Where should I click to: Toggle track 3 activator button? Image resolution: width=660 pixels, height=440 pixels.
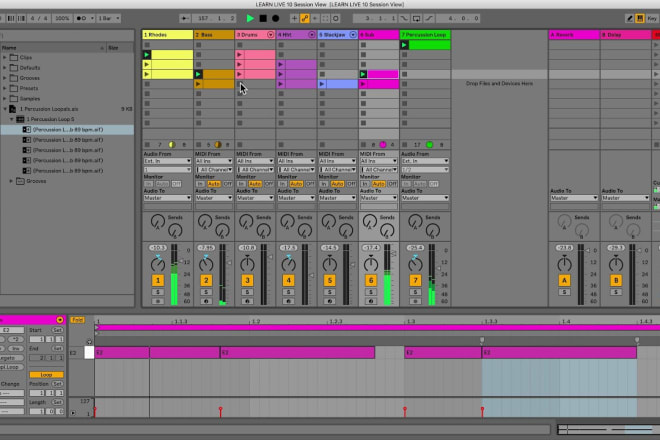pos(247,280)
